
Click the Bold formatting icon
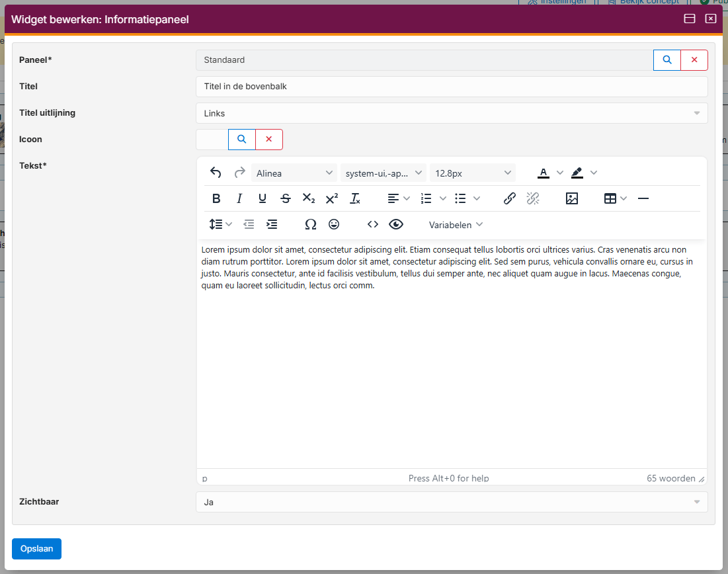[216, 198]
